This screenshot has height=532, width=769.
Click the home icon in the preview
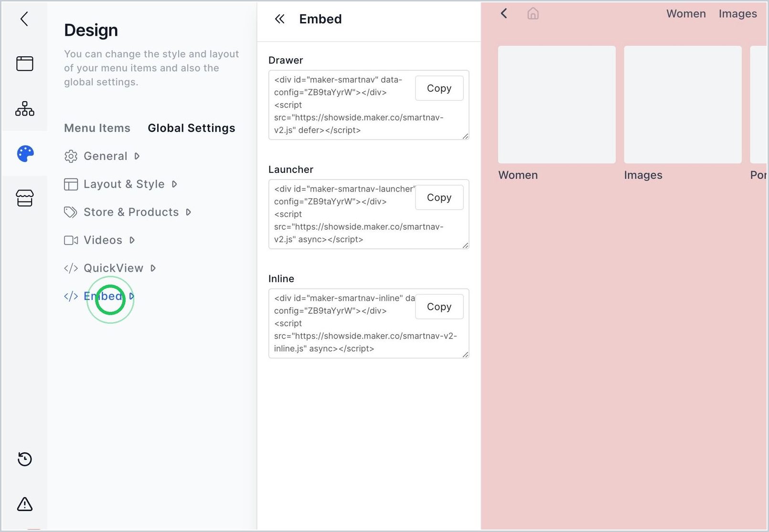533,13
